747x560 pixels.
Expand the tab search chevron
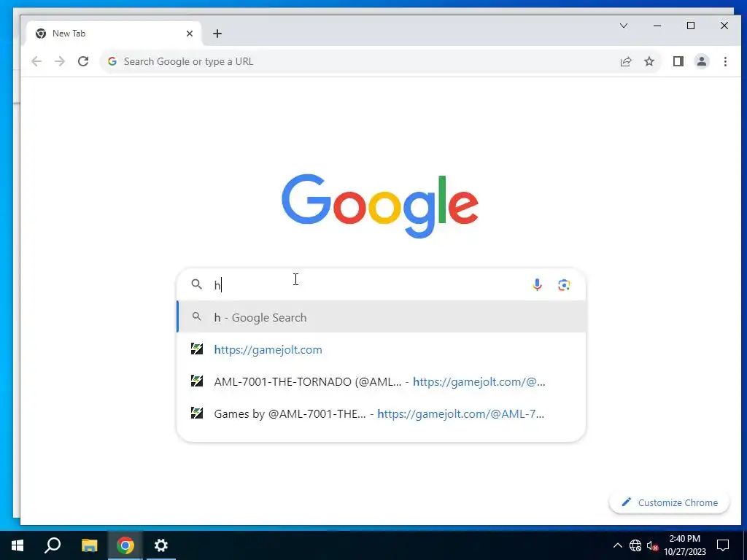(x=623, y=26)
